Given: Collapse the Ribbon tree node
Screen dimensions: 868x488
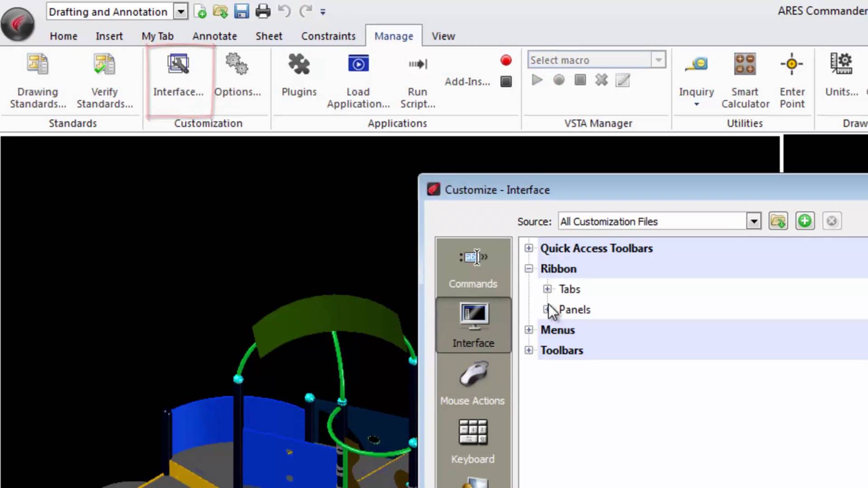Looking at the screenshot, I should [x=528, y=268].
